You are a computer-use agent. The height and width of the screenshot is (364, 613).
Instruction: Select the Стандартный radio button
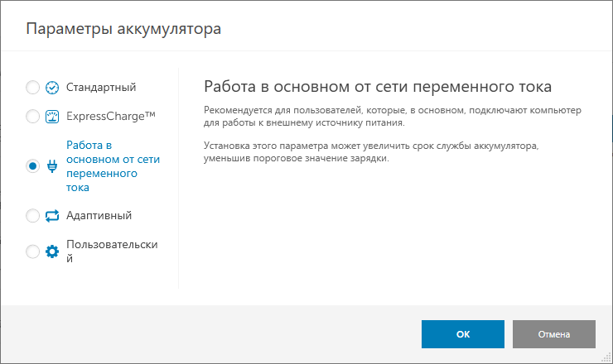(33, 88)
